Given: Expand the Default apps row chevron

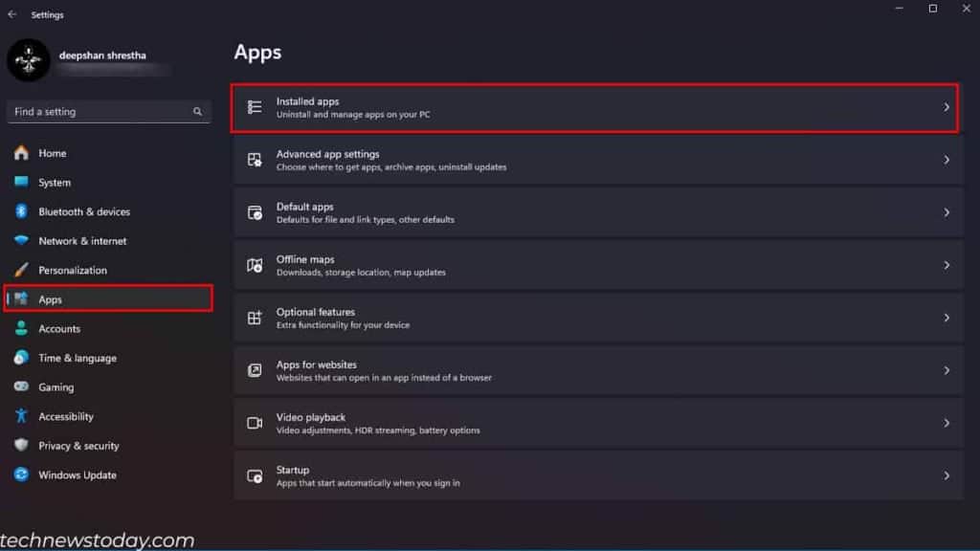Looking at the screenshot, I should point(947,212).
